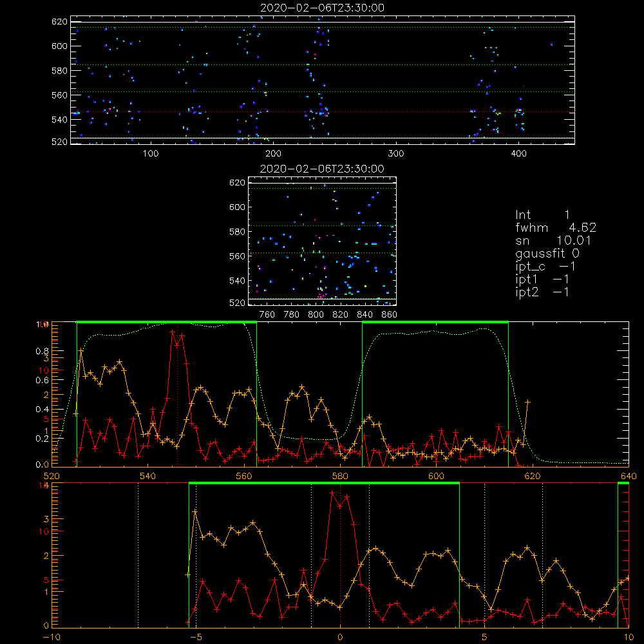Select the 'ipt2 -1' readout line
644x644 pixels.
542,292
